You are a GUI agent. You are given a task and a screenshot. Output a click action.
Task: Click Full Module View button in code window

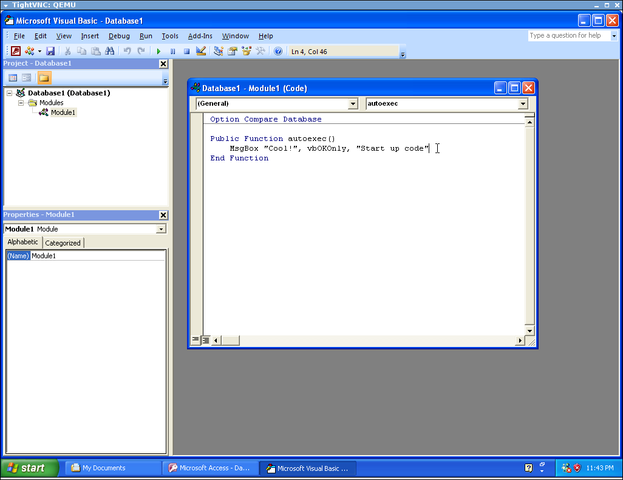(x=206, y=340)
